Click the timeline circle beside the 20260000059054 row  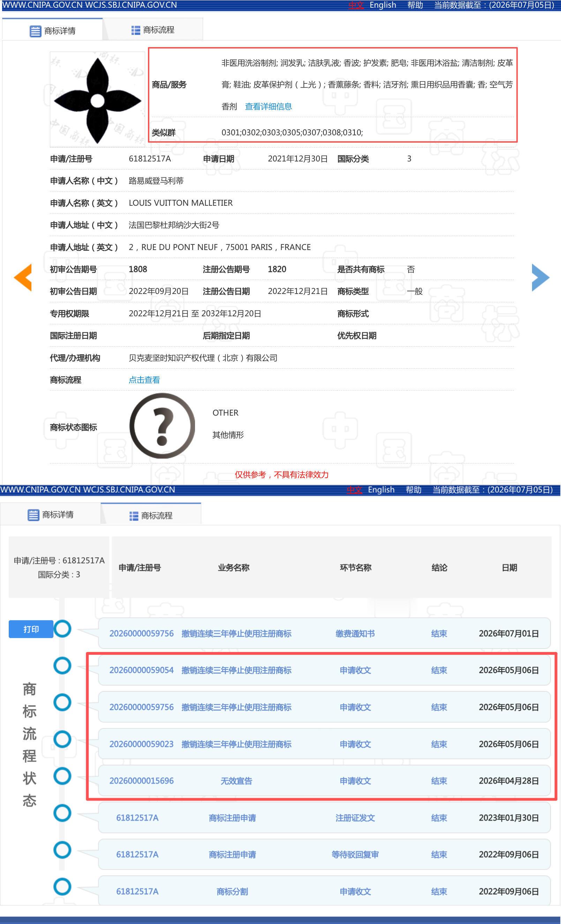(62, 666)
